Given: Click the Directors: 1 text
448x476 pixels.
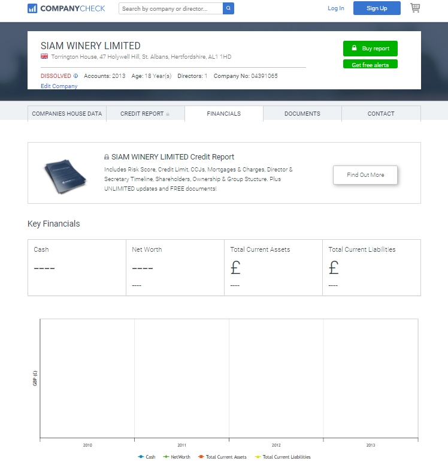Looking at the screenshot, I should coord(192,76).
